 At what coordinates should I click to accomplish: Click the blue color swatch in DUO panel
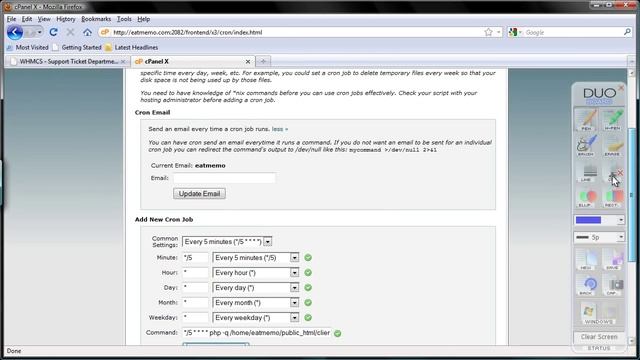click(x=588, y=220)
